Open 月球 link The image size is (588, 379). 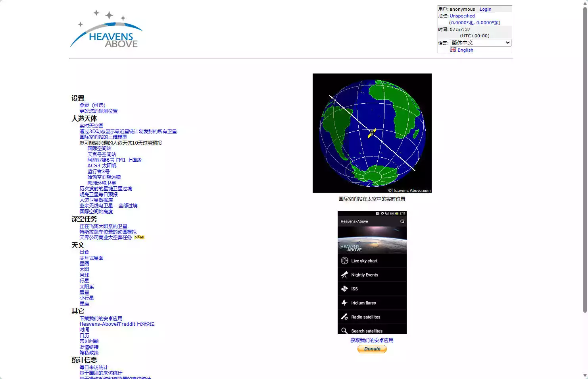coord(84,275)
